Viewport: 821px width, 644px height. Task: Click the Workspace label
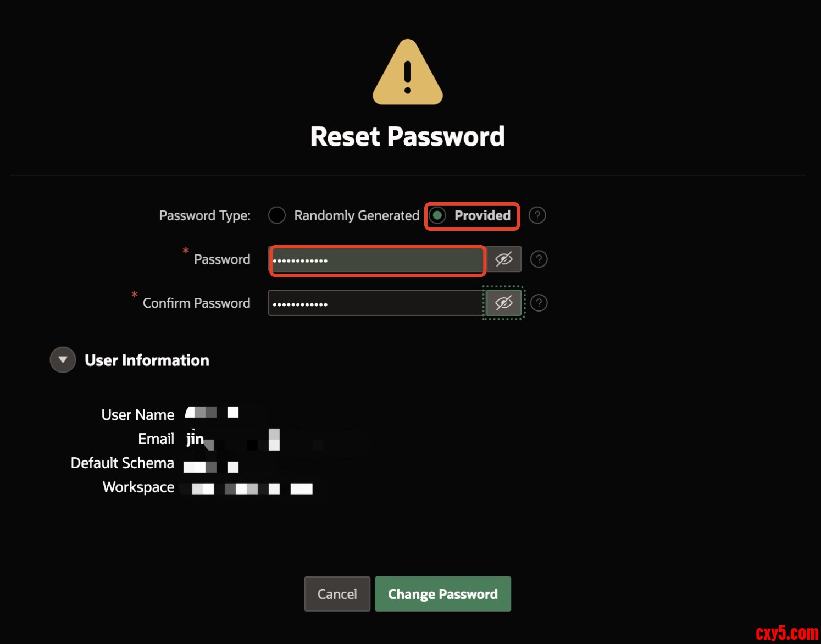138,487
